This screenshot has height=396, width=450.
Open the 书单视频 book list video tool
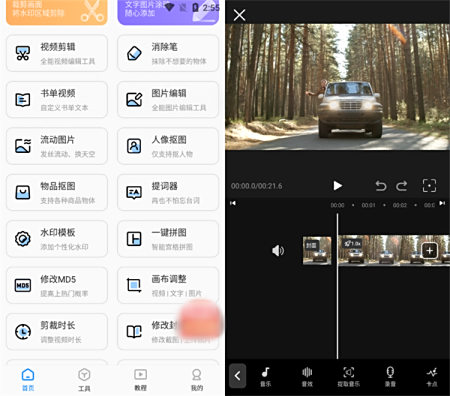(57, 100)
